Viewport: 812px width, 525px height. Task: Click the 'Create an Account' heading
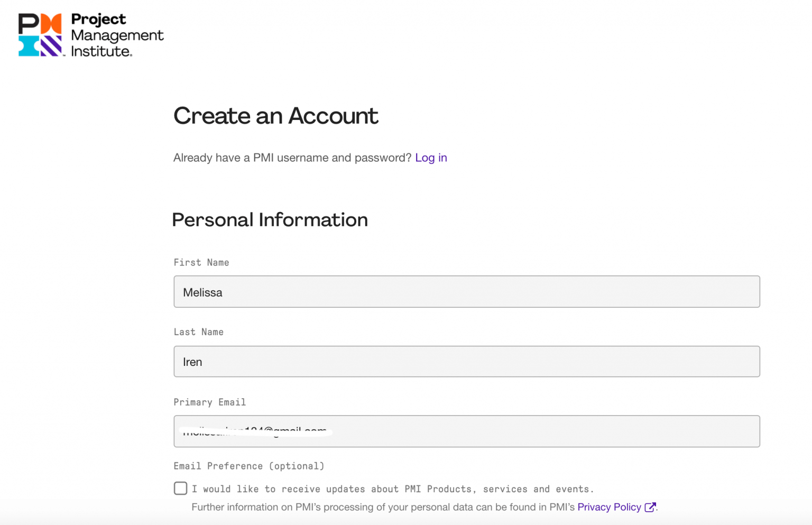pos(275,116)
